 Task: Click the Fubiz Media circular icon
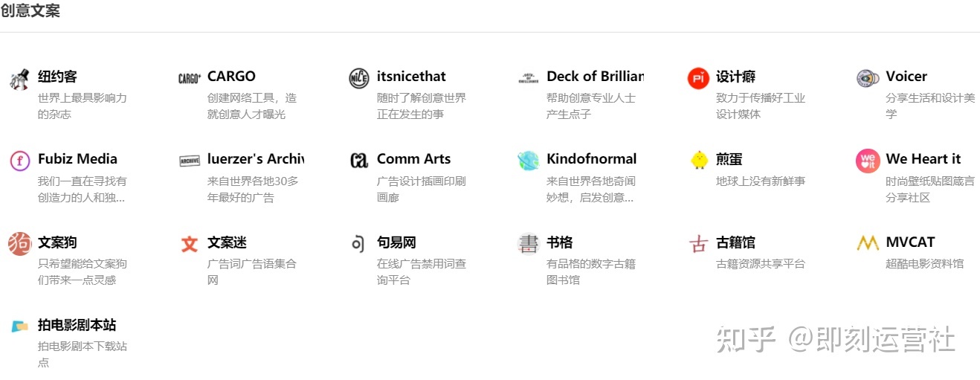coord(19,161)
